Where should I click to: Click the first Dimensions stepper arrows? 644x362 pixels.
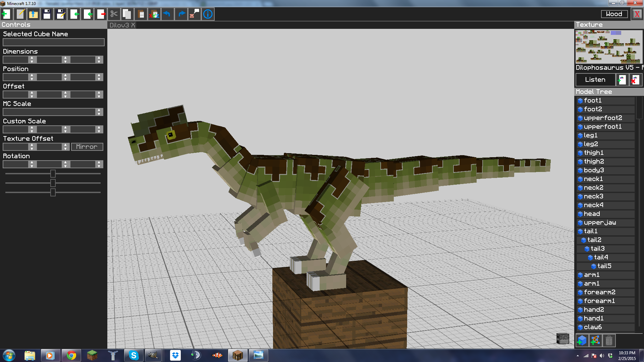(32, 60)
